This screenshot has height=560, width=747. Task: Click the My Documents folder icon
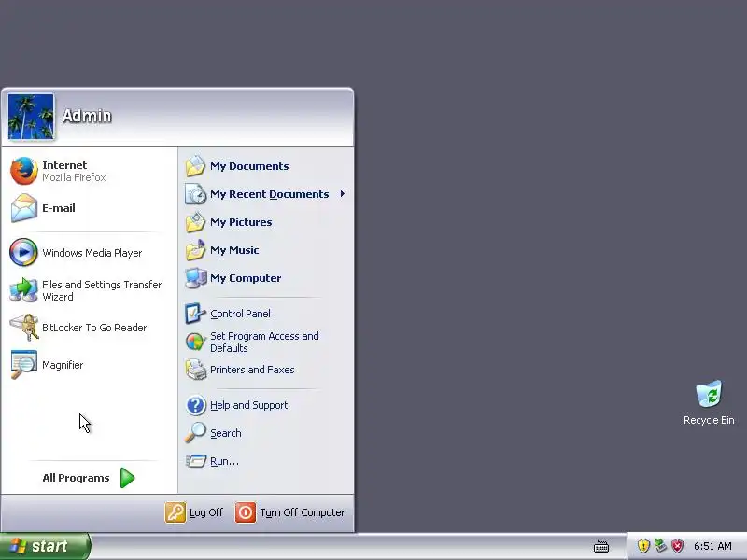click(x=195, y=166)
